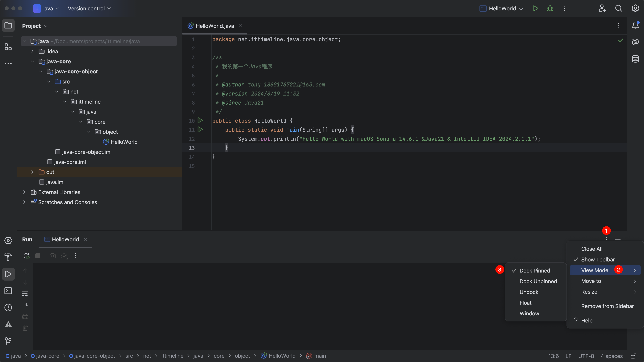Click the Build hammer icon in sidebar
This screenshot has width=644, height=362.
point(8,257)
